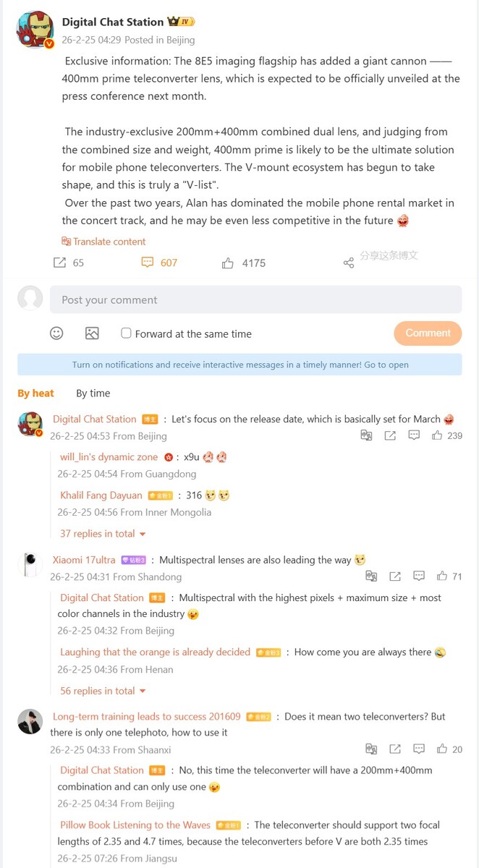Image resolution: width=479 pixels, height=868 pixels.
Task: Select the By heat sorting tab
Action: (x=35, y=393)
